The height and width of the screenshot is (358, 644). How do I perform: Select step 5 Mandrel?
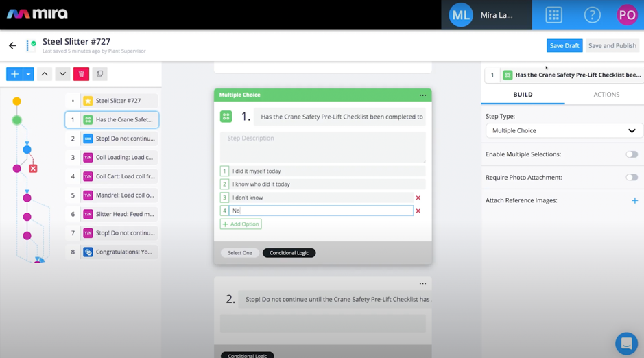tap(112, 195)
